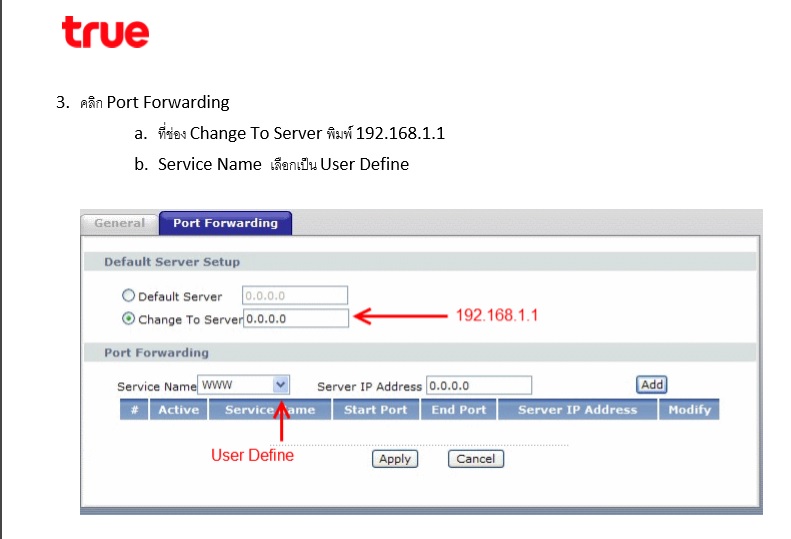Screen dimensions: 791x539
Task: Click the Change To Server IP field
Action: pyautogui.click(x=296, y=318)
